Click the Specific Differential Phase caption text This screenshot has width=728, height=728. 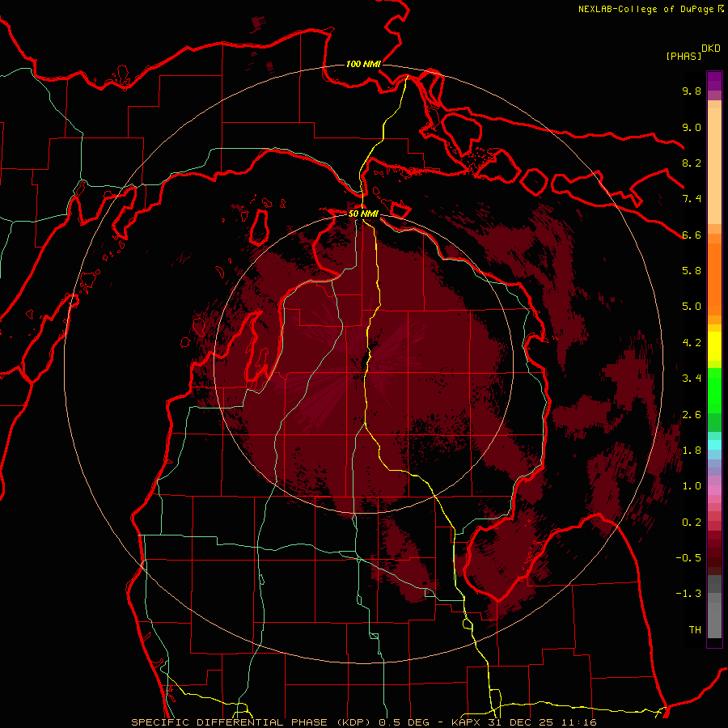click(x=363, y=722)
